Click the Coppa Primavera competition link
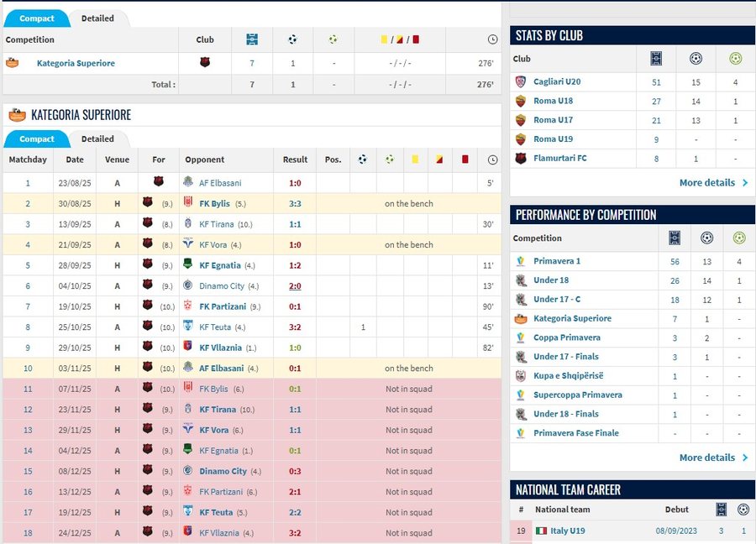756x544 pixels. click(x=566, y=337)
